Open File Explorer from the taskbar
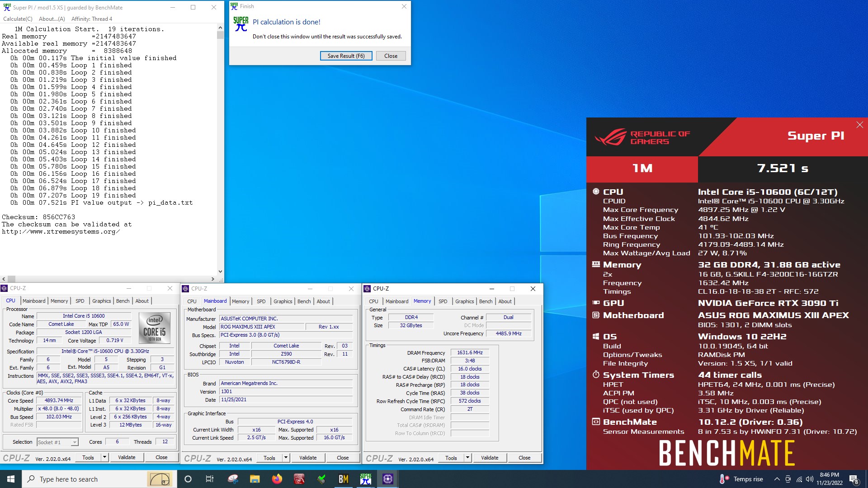Image resolution: width=868 pixels, height=488 pixels. click(x=255, y=479)
